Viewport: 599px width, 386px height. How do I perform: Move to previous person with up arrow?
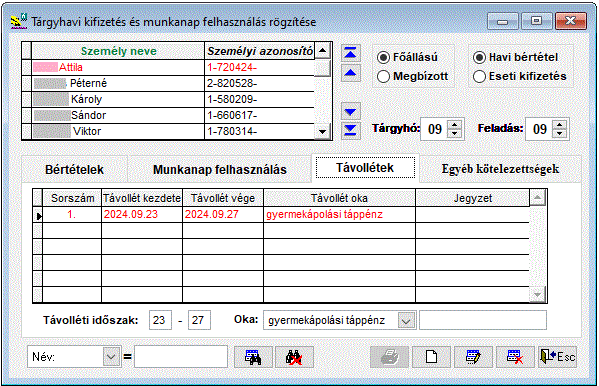pos(350,73)
